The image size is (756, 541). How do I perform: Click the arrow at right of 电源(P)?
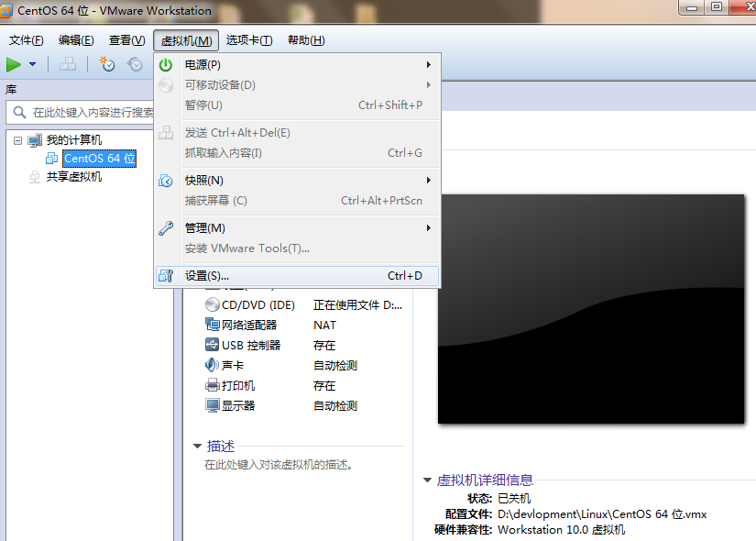point(428,65)
